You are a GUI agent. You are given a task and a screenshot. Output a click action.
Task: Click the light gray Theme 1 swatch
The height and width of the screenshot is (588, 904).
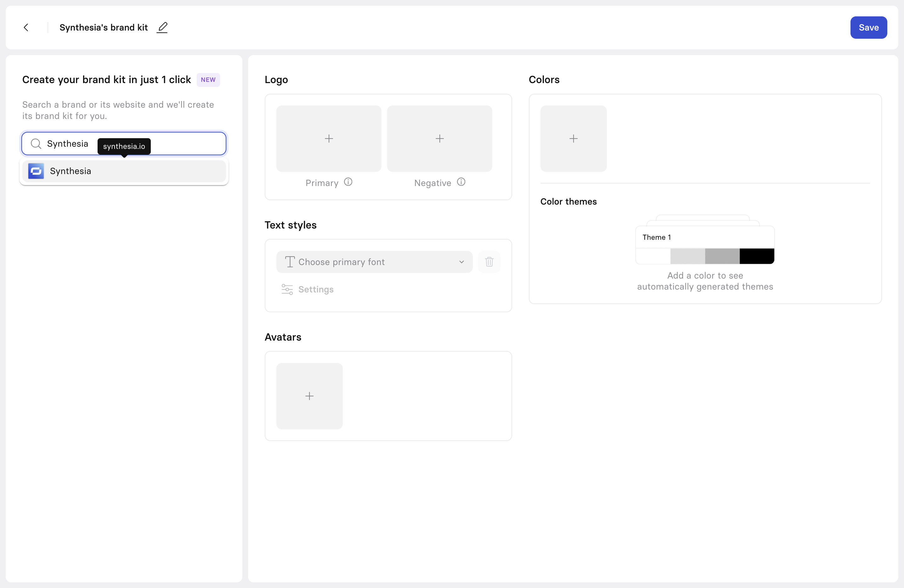coord(687,256)
